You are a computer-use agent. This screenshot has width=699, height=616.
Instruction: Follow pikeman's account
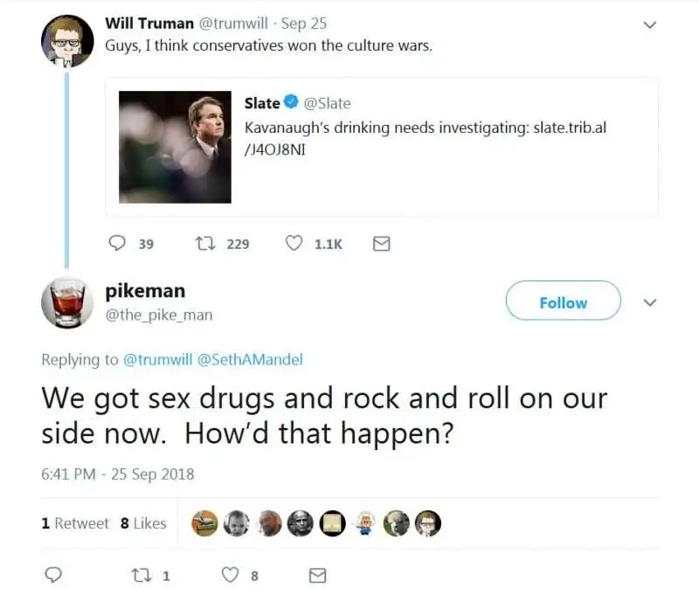tap(563, 302)
